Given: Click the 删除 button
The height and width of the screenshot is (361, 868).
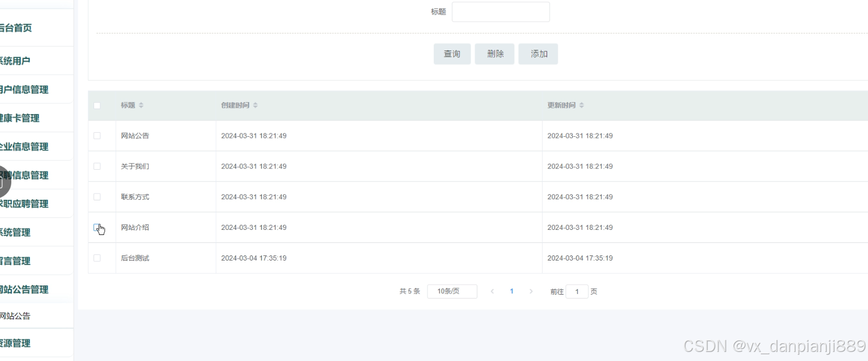Looking at the screenshot, I should point(495,54).
